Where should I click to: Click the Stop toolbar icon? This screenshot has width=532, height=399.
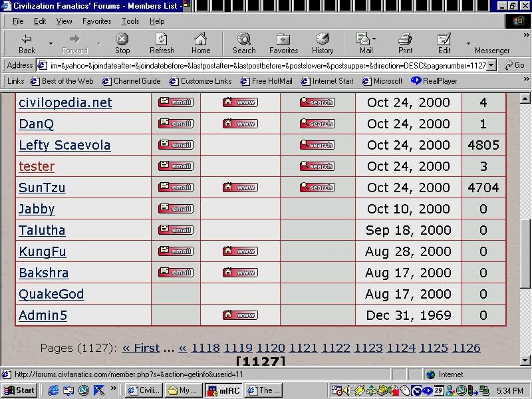pyautogui.click(x=122, y=44)
